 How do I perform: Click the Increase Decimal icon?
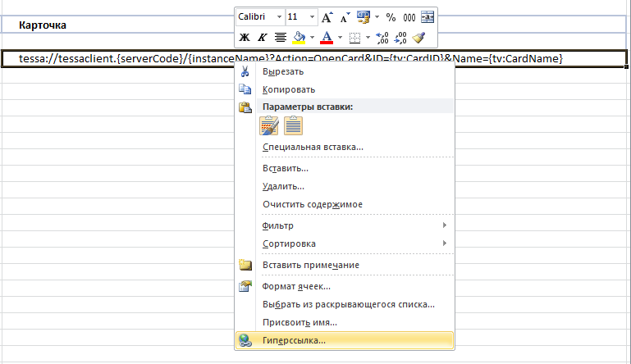383,38
